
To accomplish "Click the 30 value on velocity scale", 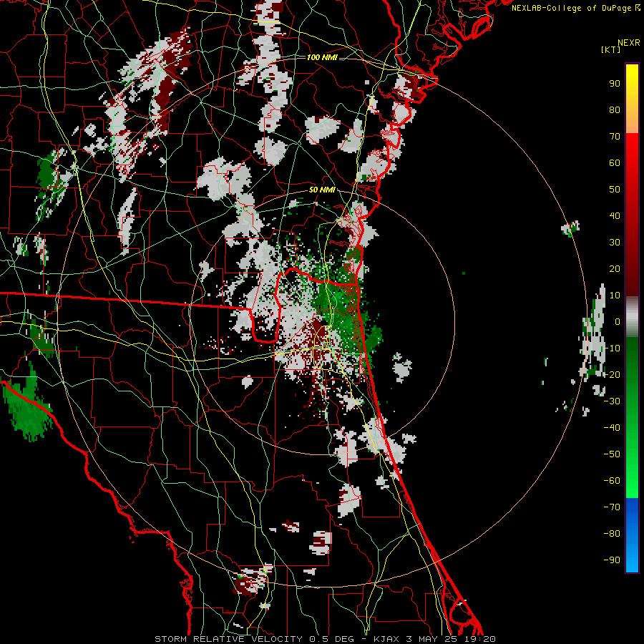I will pyautogui.click(x=615, y=243).
